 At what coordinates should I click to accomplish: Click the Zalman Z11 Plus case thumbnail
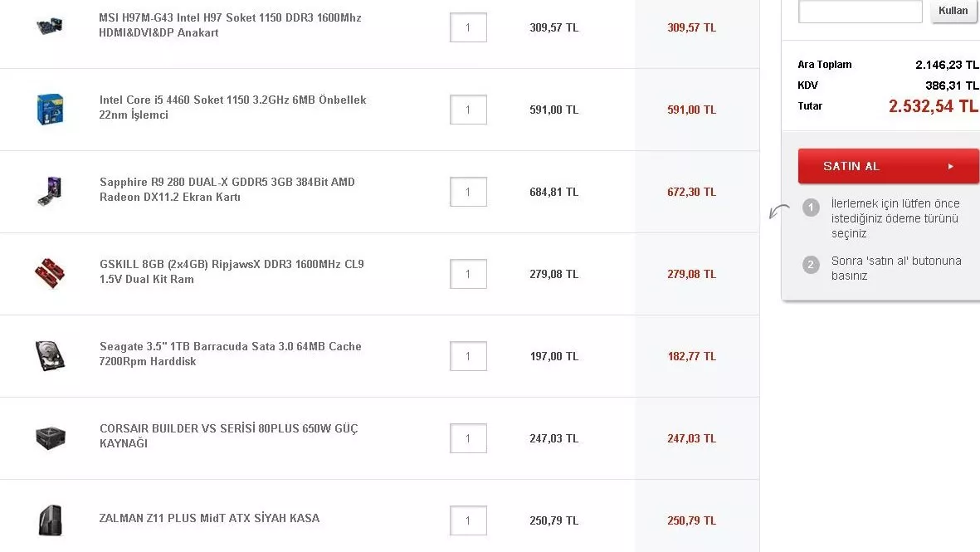pyautogui.click(x=51, y=520)
